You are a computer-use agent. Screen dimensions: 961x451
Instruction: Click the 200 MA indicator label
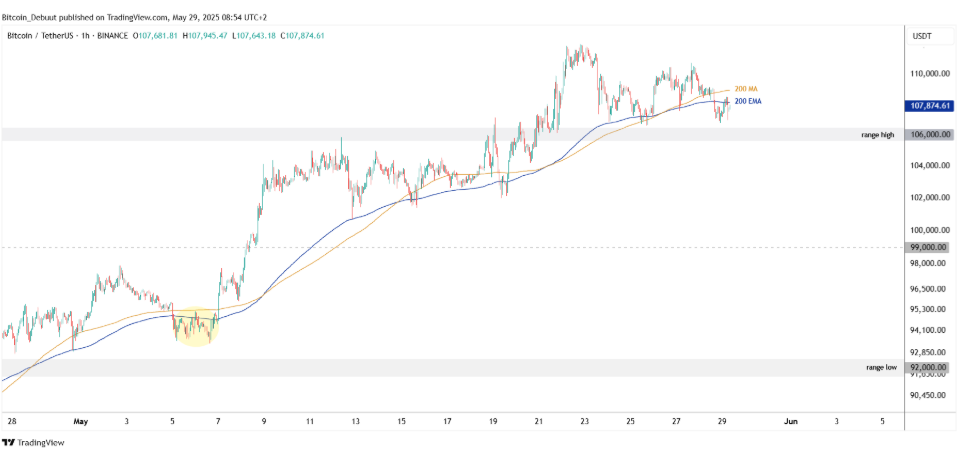pos(744,89)
